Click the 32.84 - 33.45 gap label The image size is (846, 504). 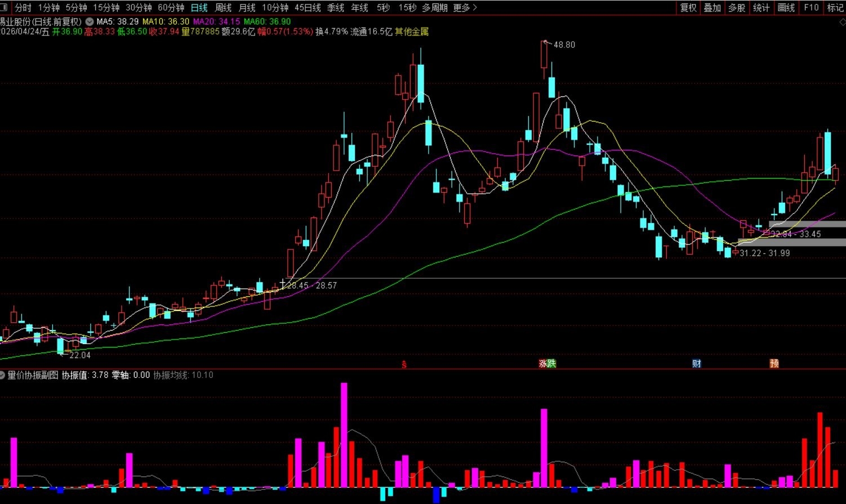tap(796, 234)
